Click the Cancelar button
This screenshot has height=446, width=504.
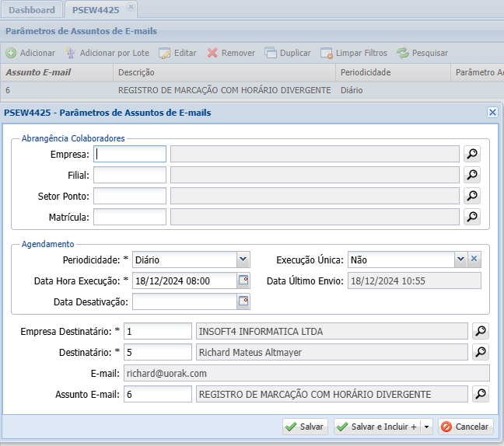(x=465, y=427)
